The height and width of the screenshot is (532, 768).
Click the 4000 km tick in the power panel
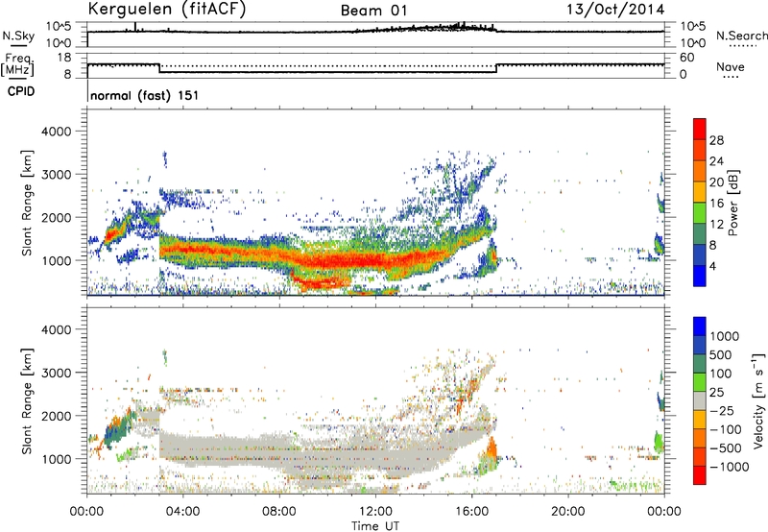tap(56, 132)
